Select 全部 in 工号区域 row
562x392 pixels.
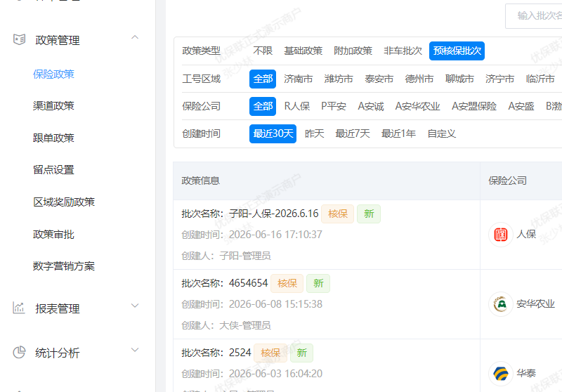point(263,79)
